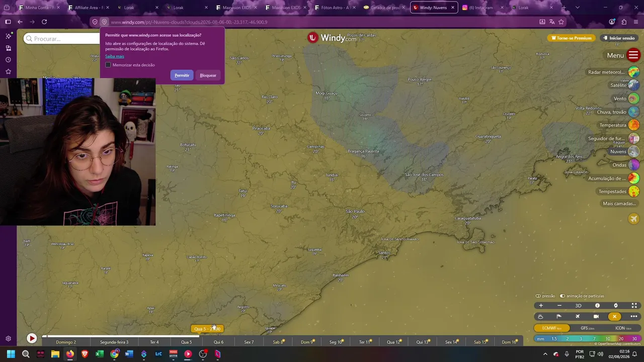Image resolution: width=644 pixels, height=362 pixels.
Task: Show hidden system tray icons chevron
Action: pos(545,354)
